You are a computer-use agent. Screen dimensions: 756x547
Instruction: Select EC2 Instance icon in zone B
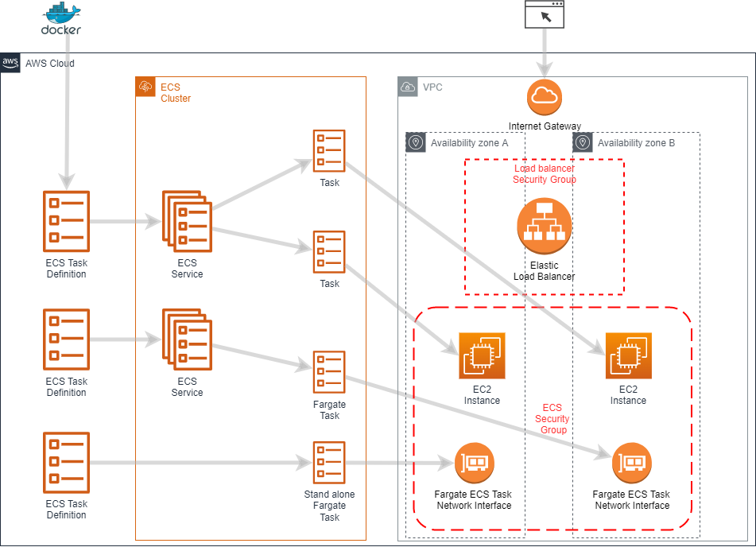click(x=629, y=356)
